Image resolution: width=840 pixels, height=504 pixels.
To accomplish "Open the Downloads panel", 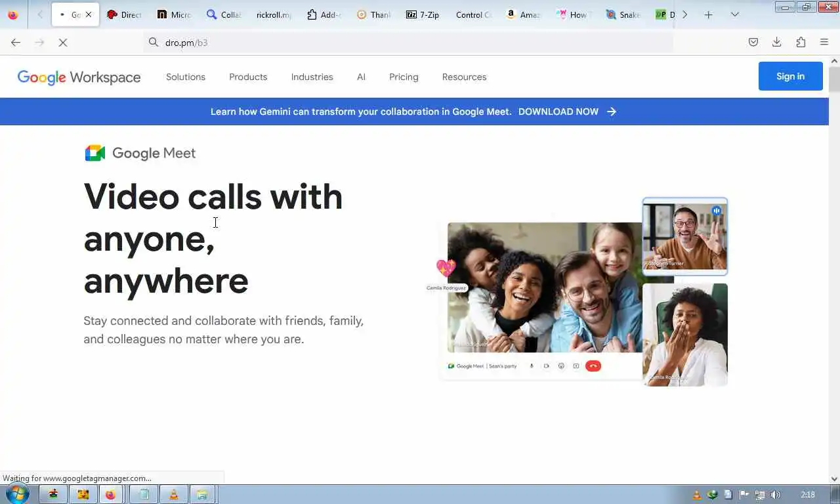I will point(777,42).
